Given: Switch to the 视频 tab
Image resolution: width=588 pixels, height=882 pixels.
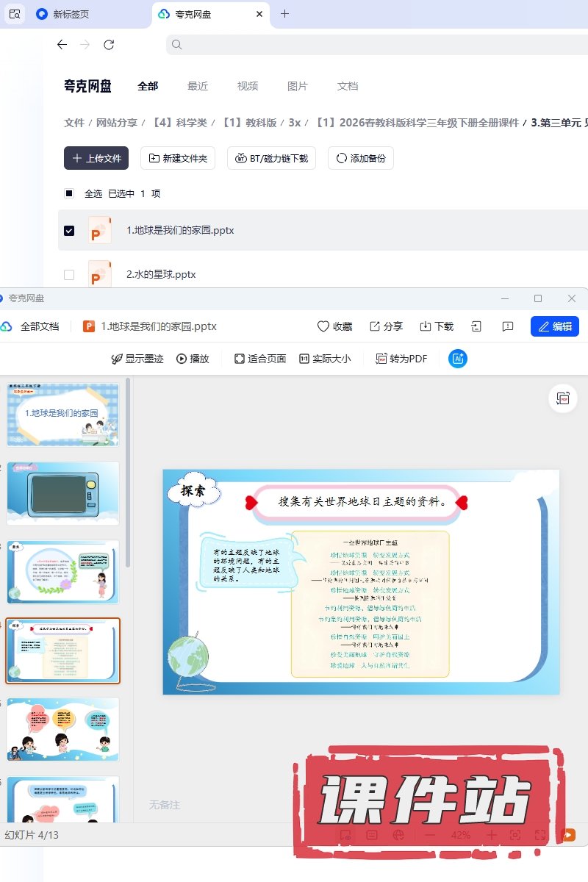Looking at the screenshot, I should pyautogui.click(x=248, y=86).
